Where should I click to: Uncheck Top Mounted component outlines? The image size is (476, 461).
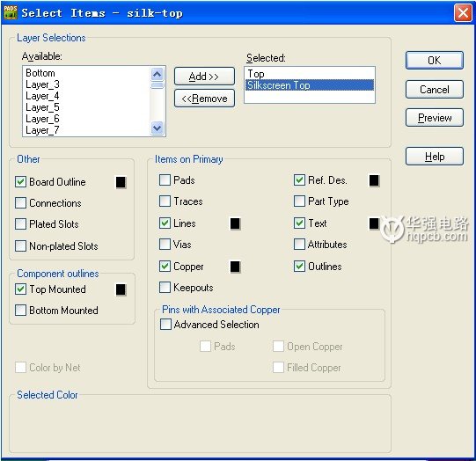tap(20, 289)
